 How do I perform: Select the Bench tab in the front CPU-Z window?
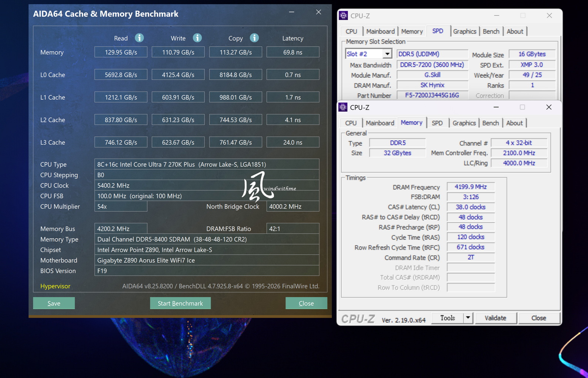491,123
